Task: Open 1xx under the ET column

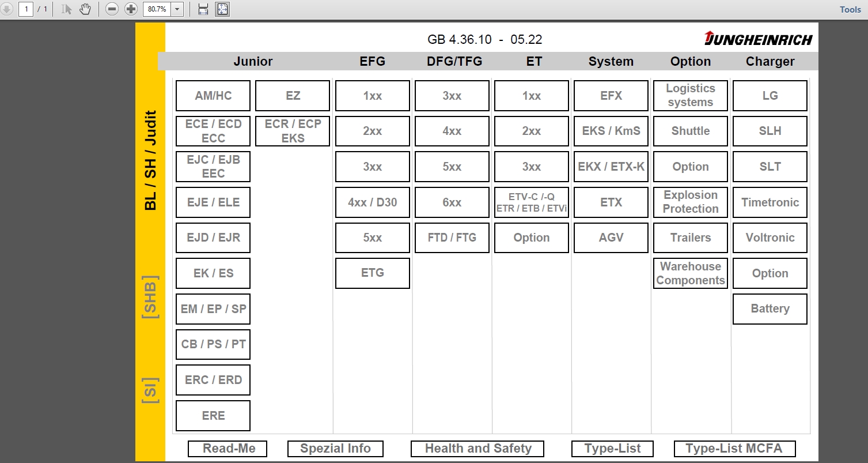Action: 532,96
